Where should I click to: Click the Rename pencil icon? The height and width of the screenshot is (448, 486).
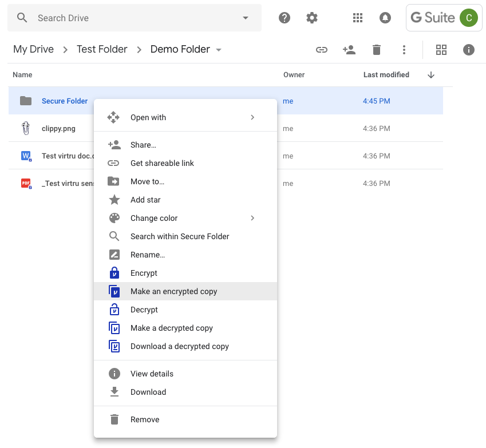[114, 255]
